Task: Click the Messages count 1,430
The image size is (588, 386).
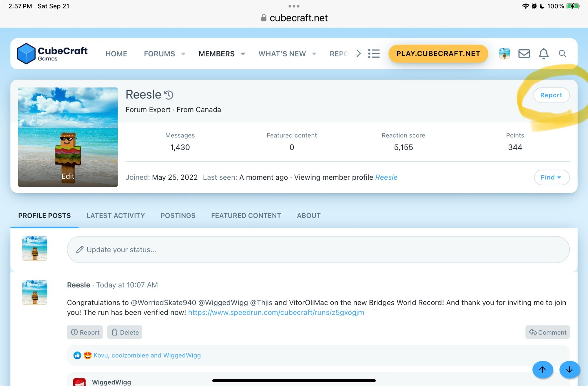Action: pos(180,147)
